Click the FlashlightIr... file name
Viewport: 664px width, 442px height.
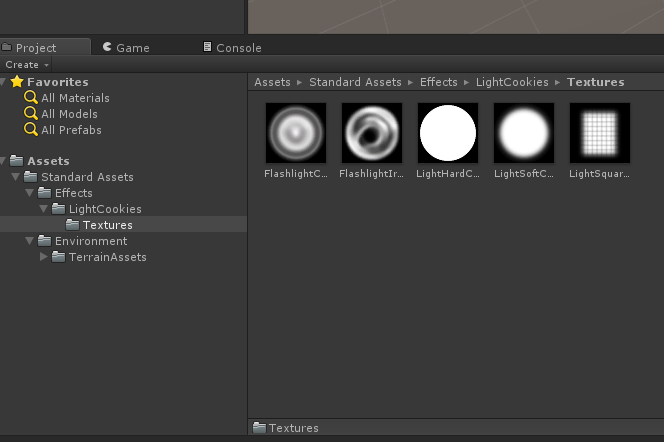(371, 174)
